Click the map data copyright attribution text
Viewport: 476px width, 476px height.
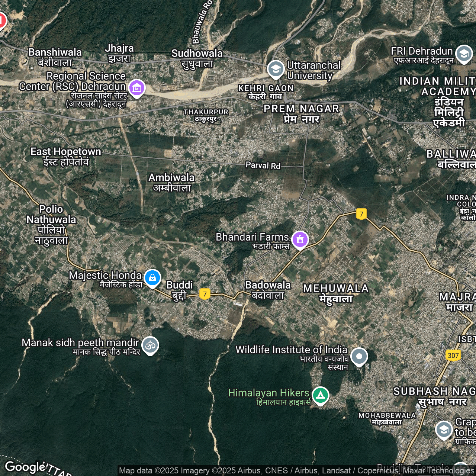pos(296,471)
